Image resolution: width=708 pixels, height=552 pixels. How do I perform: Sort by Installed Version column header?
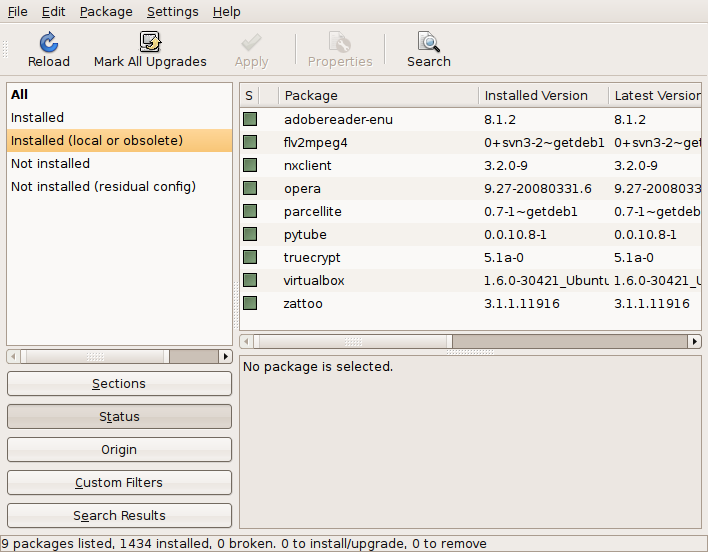click(544, 96)
